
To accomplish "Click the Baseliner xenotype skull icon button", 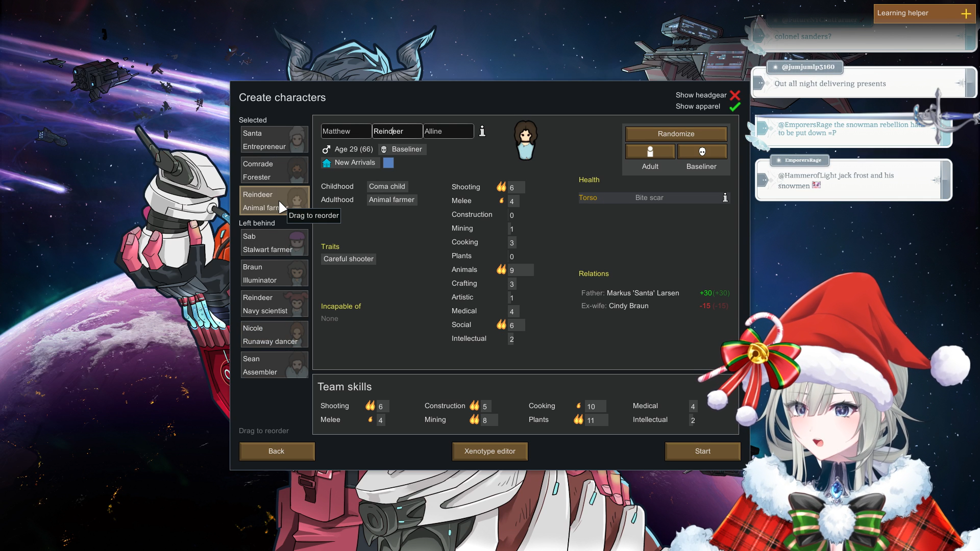I will (x=702, y=152).
